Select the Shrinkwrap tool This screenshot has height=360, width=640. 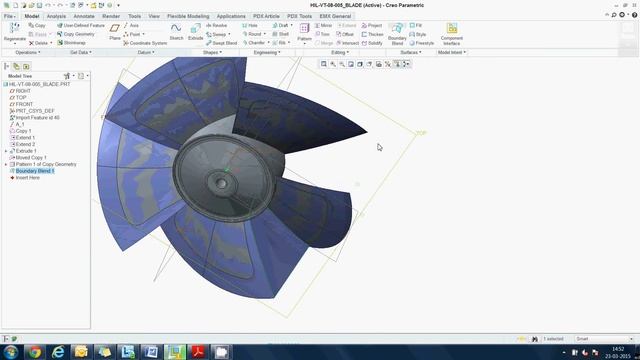coord(71,43)
